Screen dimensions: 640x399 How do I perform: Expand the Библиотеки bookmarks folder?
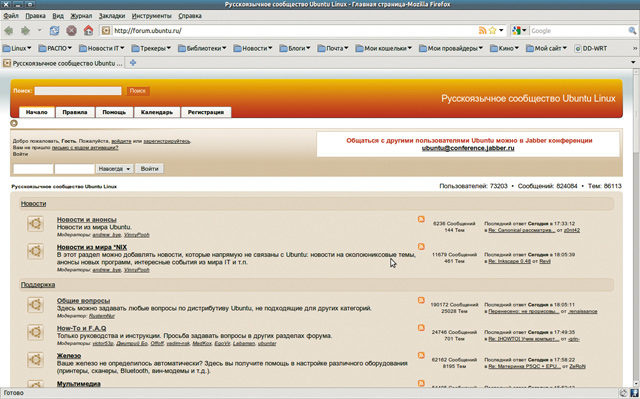coord(202,49)
